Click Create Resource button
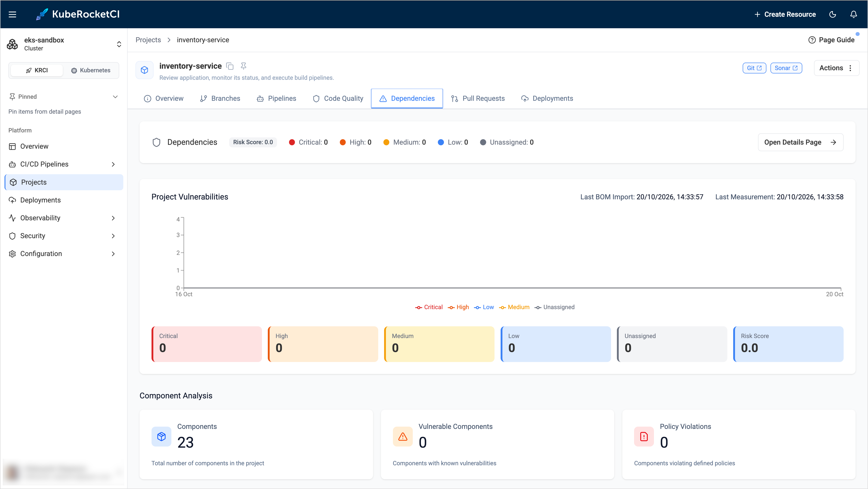The height and width of the screenshot is (489, 868). click(x=785, y=14)
